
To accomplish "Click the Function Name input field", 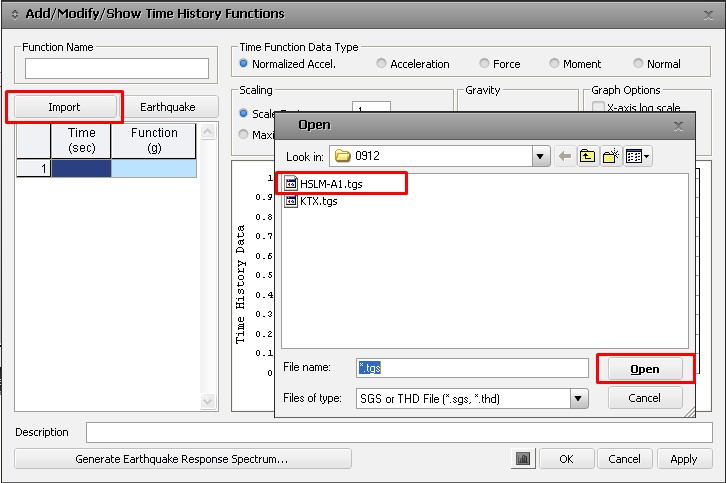I will pyautogui.click(x=116, y=68).
